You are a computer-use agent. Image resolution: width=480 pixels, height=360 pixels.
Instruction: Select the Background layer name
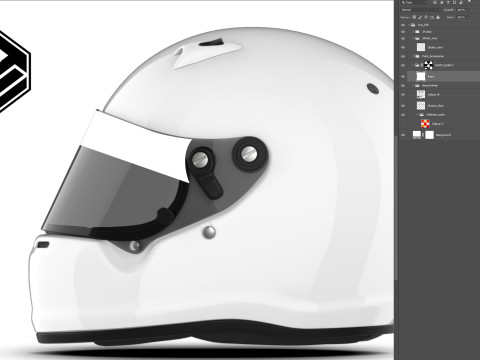(x=443, y=135)
